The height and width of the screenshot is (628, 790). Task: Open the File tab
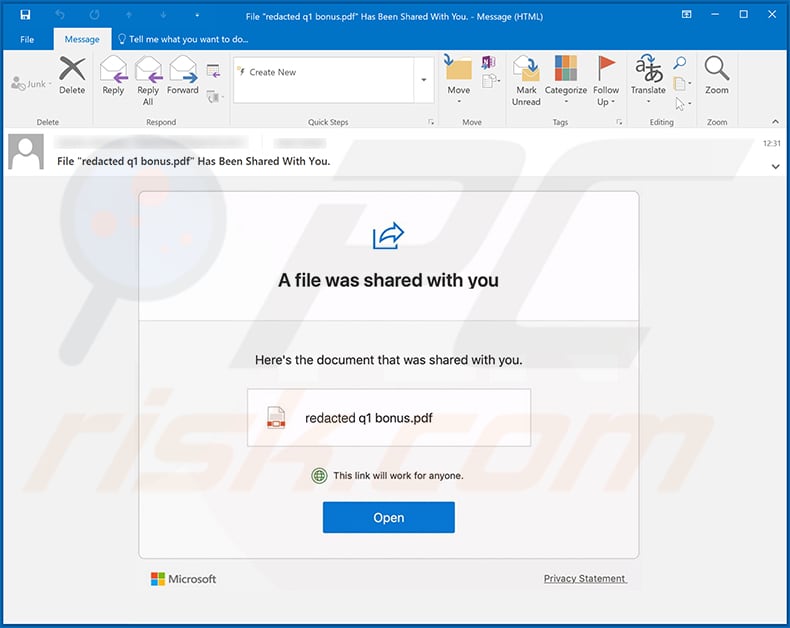coord(27,39)
